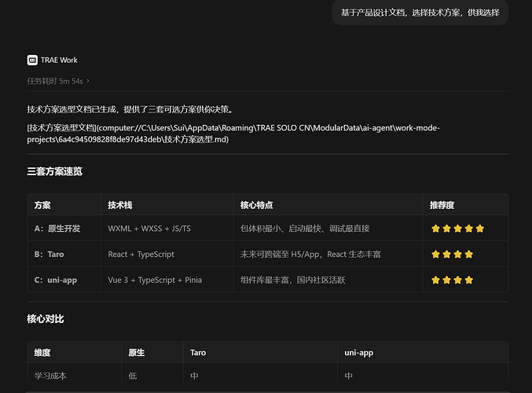Click the five-star rating for 原生开发
Screen dimensions: 532x393
457,229
